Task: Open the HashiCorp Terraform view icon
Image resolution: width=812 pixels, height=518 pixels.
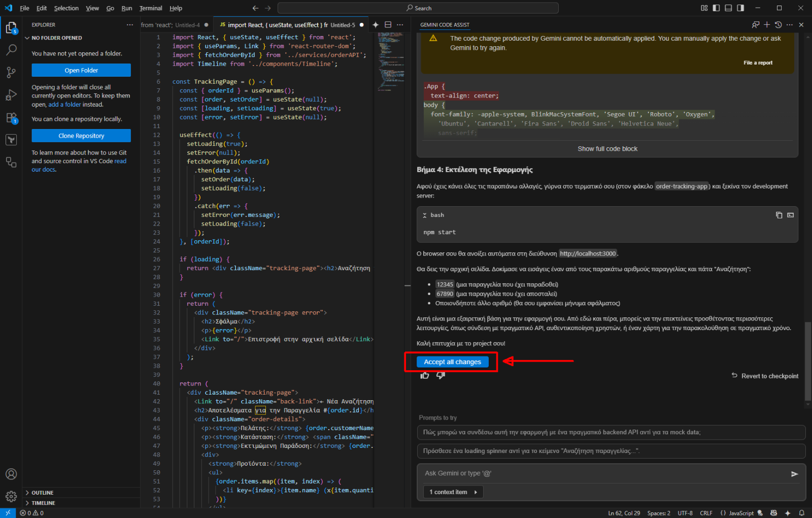Action: point(11,140)
